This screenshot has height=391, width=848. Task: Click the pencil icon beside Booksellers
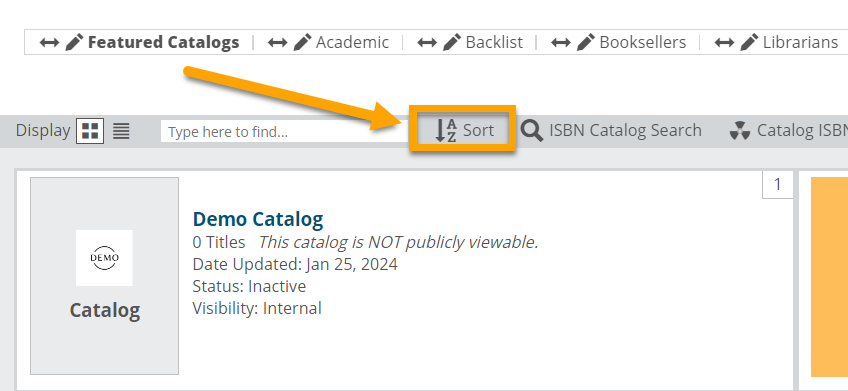586,42
